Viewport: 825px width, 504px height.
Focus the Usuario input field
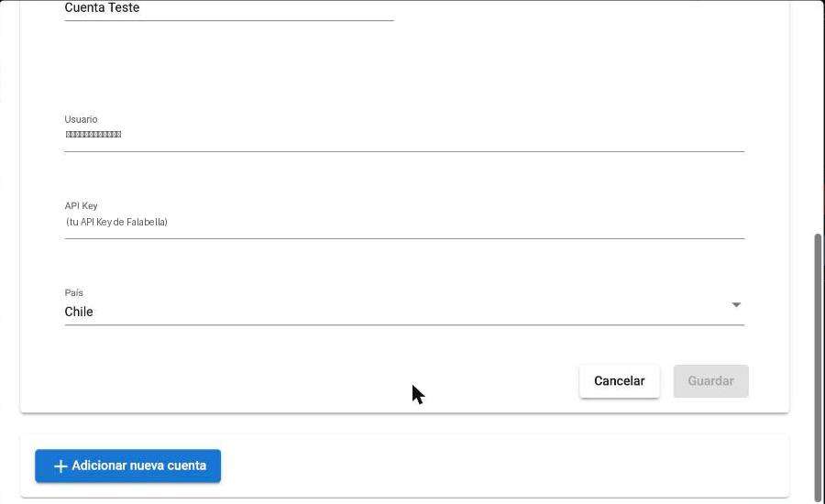(x=404, y=135)
